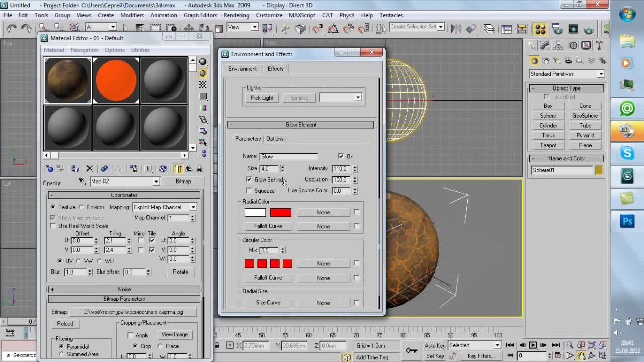Click the white Radial Color swatch

(x=255, y=213)
